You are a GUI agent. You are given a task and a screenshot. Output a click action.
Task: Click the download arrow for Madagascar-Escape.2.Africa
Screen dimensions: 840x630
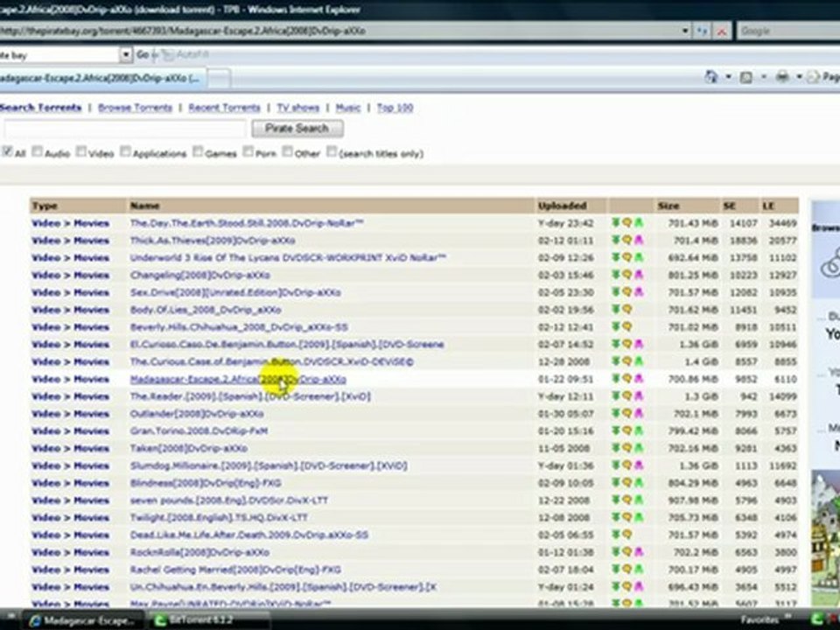(x=615, y=378)
